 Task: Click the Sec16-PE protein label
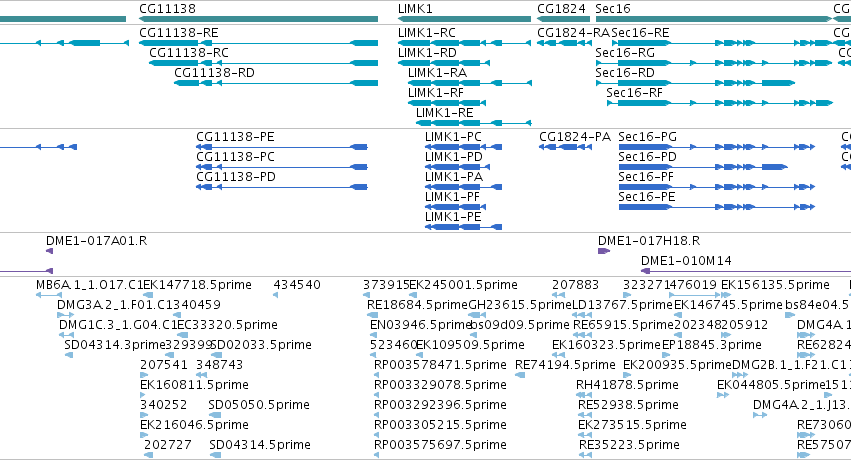pyautogui.click(x=646, y=197)
